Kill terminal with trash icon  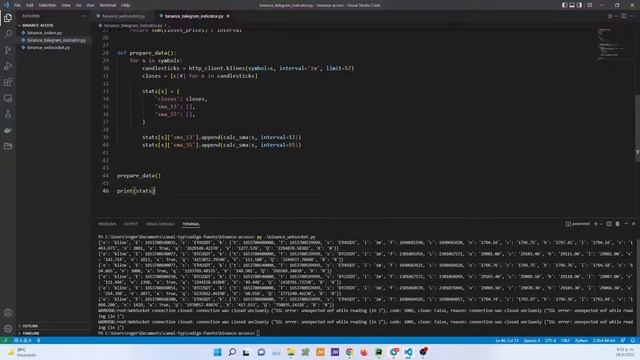618,224
